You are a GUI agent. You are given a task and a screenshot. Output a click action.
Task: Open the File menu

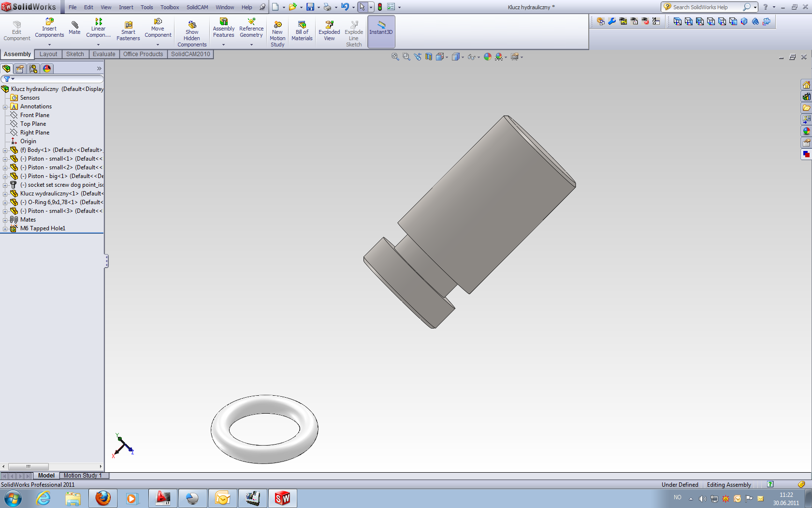[x=72, y=7]
